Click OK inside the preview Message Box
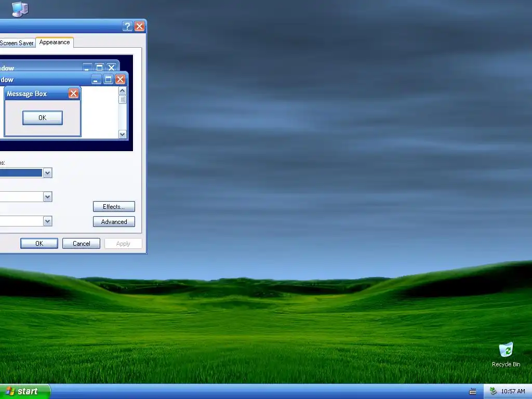 coord(43,118)
